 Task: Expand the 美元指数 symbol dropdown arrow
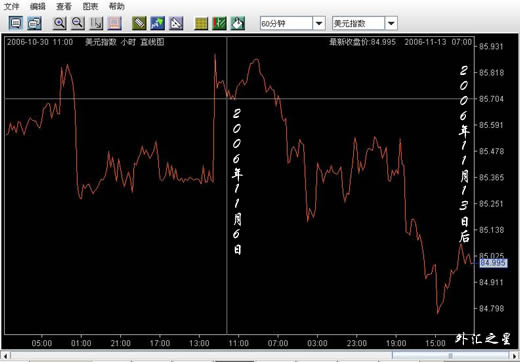(391, 23)
